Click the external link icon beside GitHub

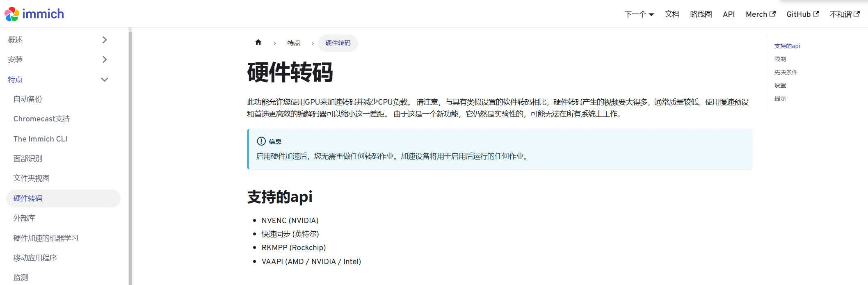coord(816,14)
